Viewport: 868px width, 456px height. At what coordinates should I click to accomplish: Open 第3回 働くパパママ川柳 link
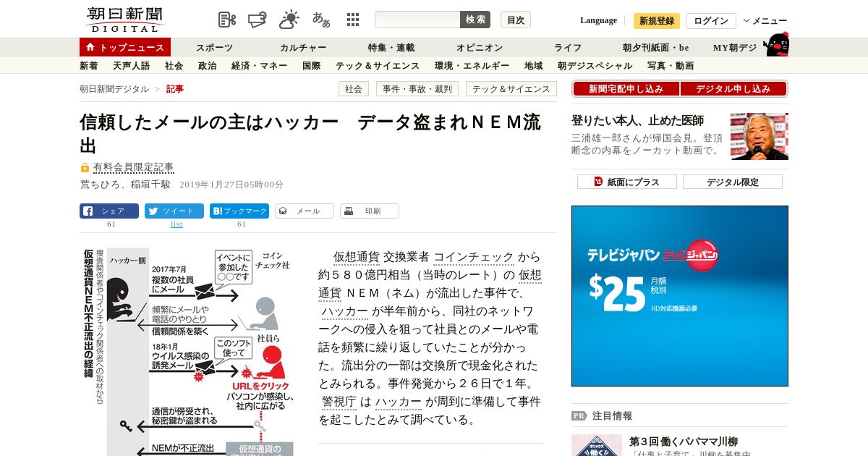click(684, 441)
